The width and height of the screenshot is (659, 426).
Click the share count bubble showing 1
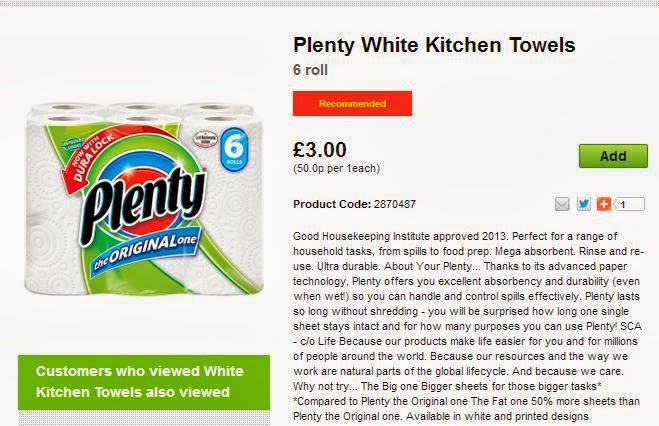629,205
